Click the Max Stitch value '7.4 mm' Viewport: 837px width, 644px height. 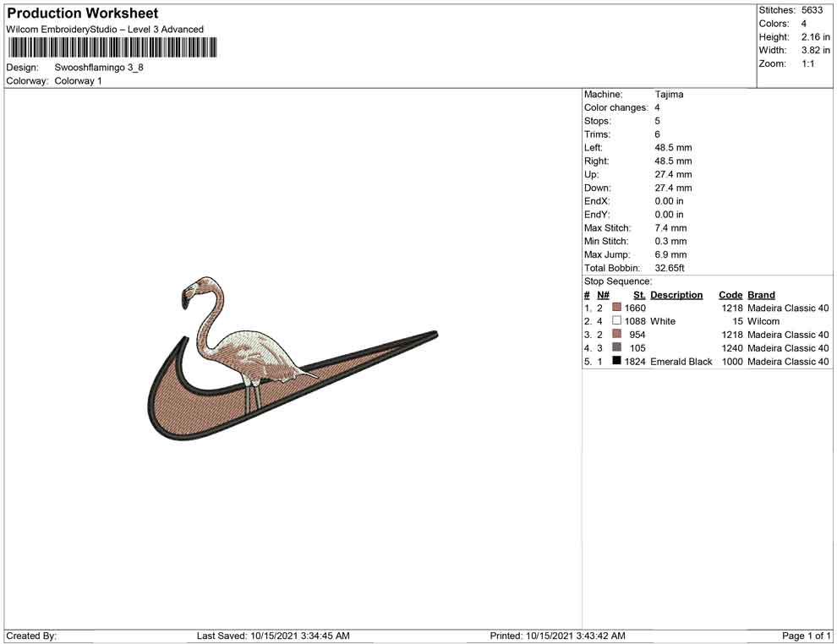coord(671,228)
